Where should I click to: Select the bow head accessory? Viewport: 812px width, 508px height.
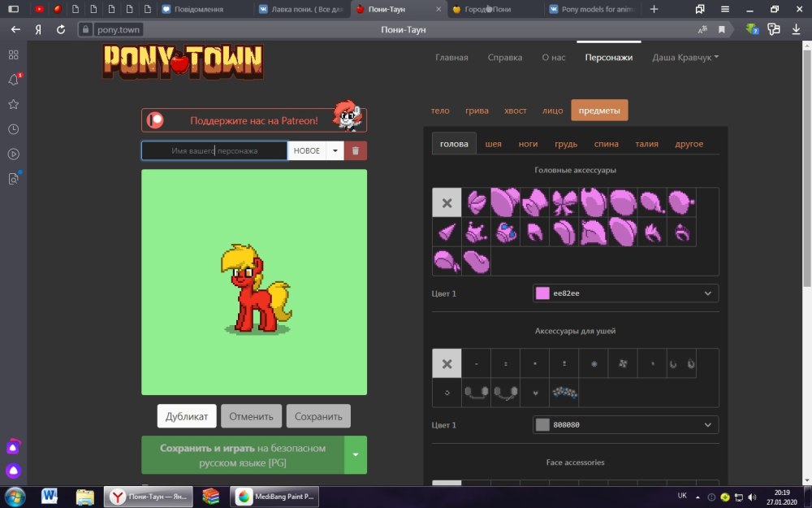[564, 202]
